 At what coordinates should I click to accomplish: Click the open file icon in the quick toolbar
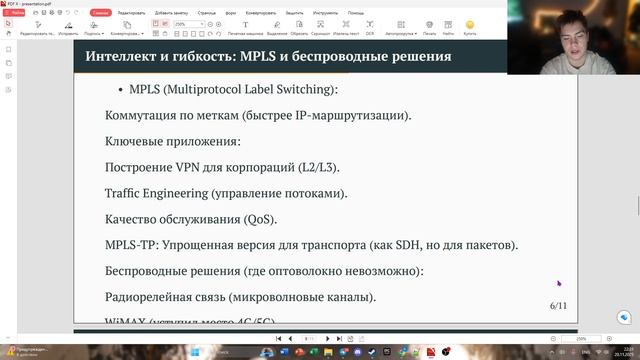point(36,13)
